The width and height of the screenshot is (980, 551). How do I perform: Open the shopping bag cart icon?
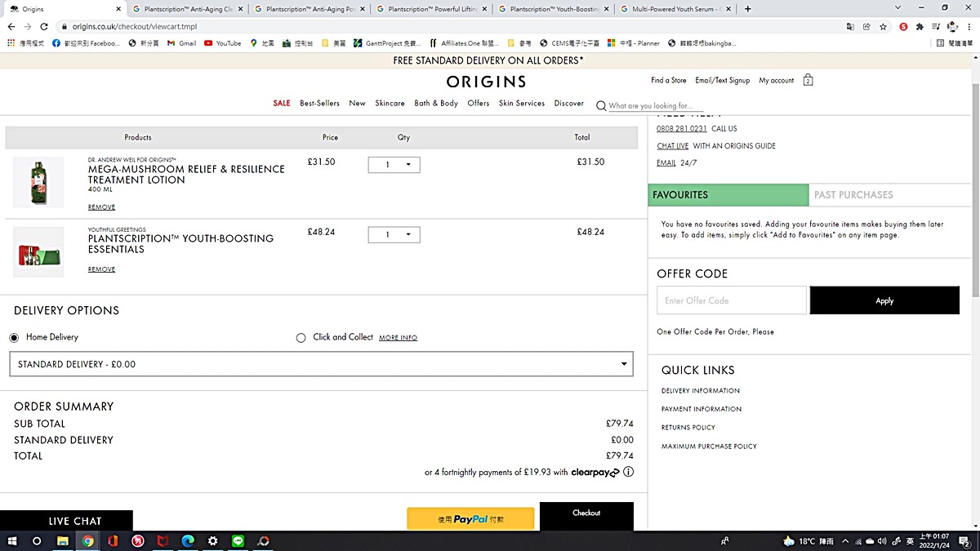point(808,80)
